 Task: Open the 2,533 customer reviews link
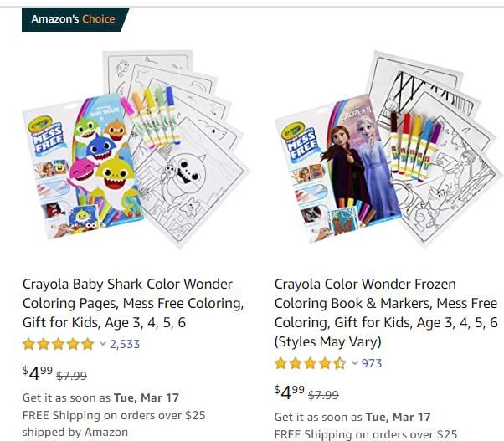[125, 344]
